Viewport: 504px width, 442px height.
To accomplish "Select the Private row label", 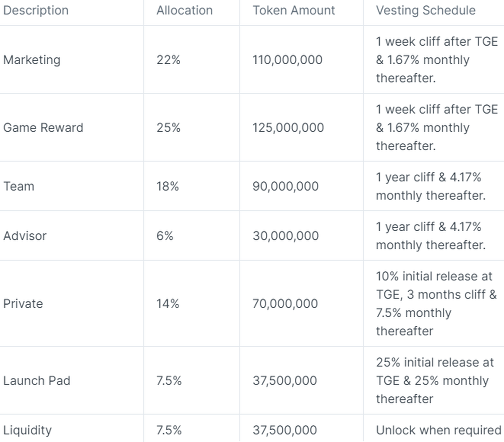I will coord(23,304).
